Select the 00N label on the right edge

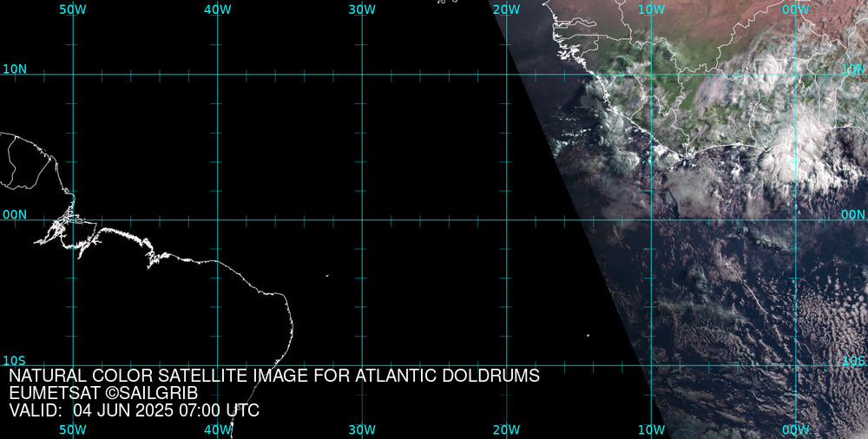(853, 215)
